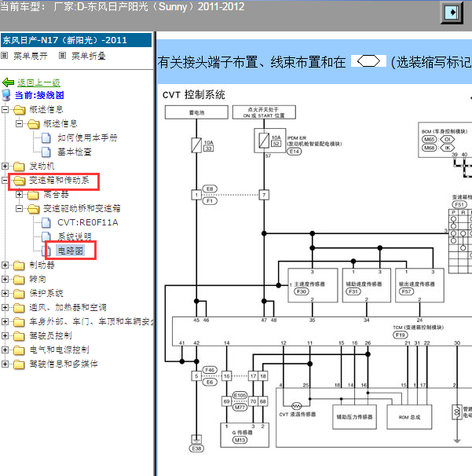This screenshot has width=472, height=476.
Task: Click the hexagon option-code symbol in banner
Action: click(x=368, y=61)
